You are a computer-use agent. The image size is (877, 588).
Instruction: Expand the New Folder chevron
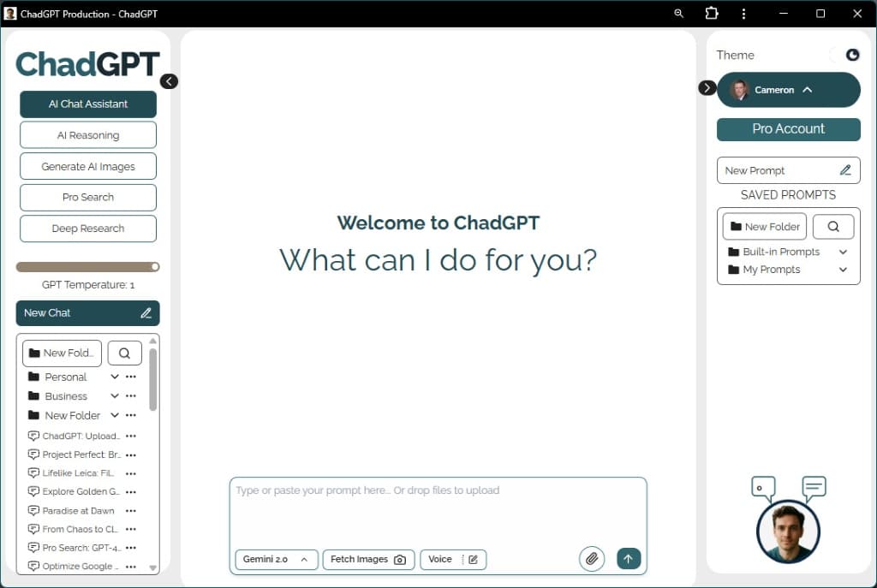point(115,415)
